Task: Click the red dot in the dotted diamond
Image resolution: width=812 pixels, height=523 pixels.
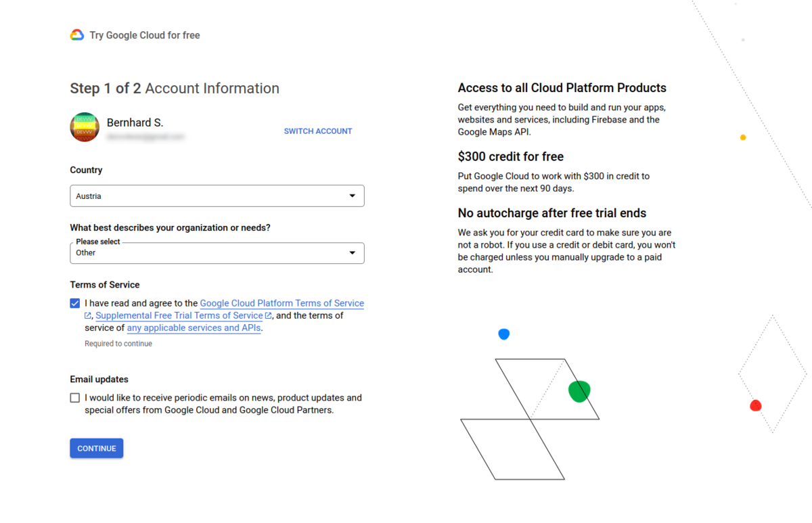Action: (x=755, y=405)
